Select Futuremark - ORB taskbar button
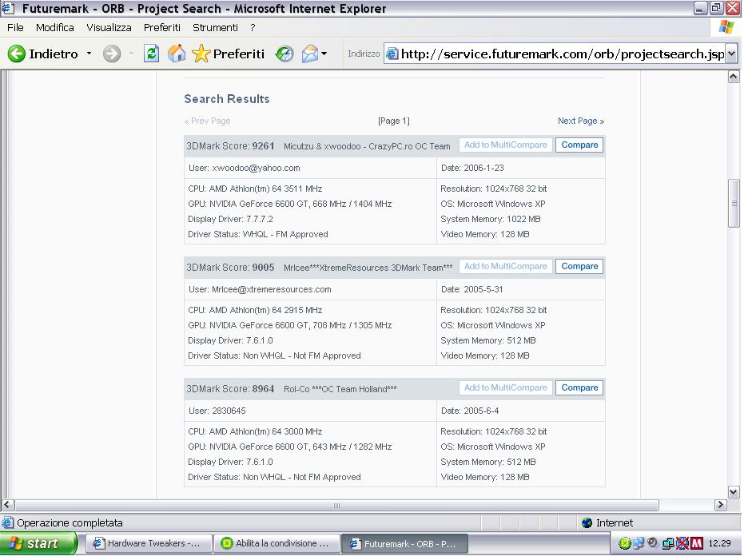Image resolution: width=756 pixels, height=556 pixels. click(404, 543)
